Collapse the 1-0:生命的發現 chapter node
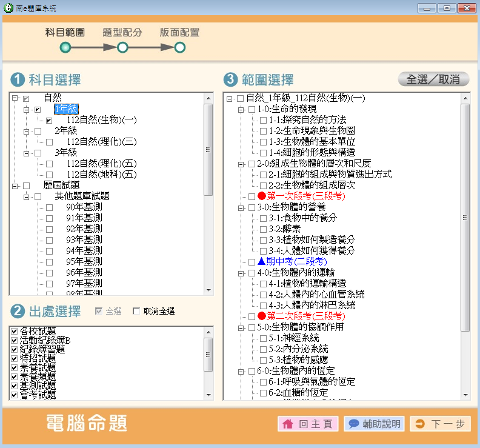The height and width of the screenshot is (448, 480). point(241,109)
